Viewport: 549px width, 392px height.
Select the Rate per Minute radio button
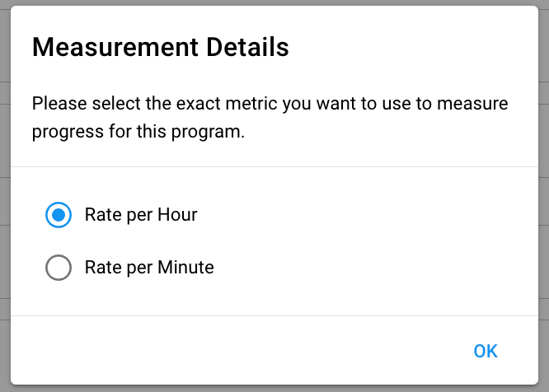pos(59,268)
